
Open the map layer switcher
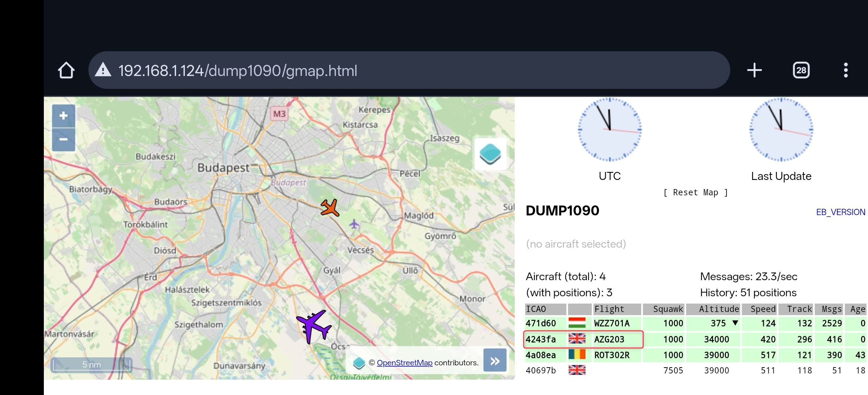click(x=490, y=154)
